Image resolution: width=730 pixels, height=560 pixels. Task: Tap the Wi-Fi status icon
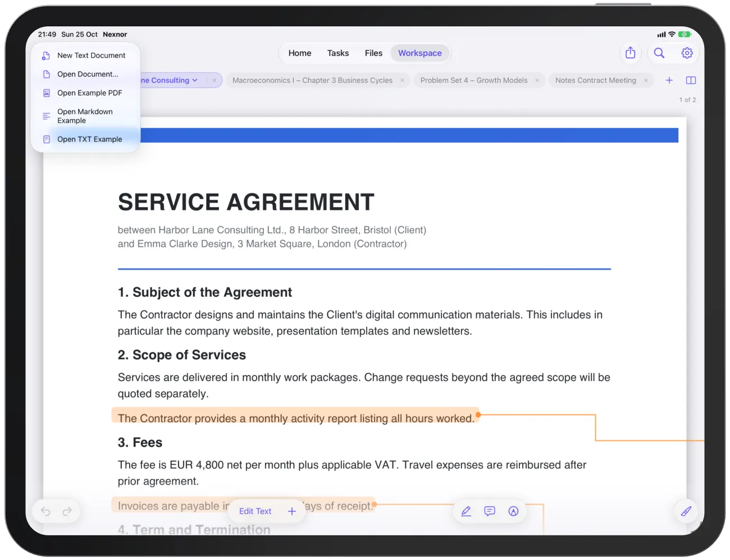672,34
